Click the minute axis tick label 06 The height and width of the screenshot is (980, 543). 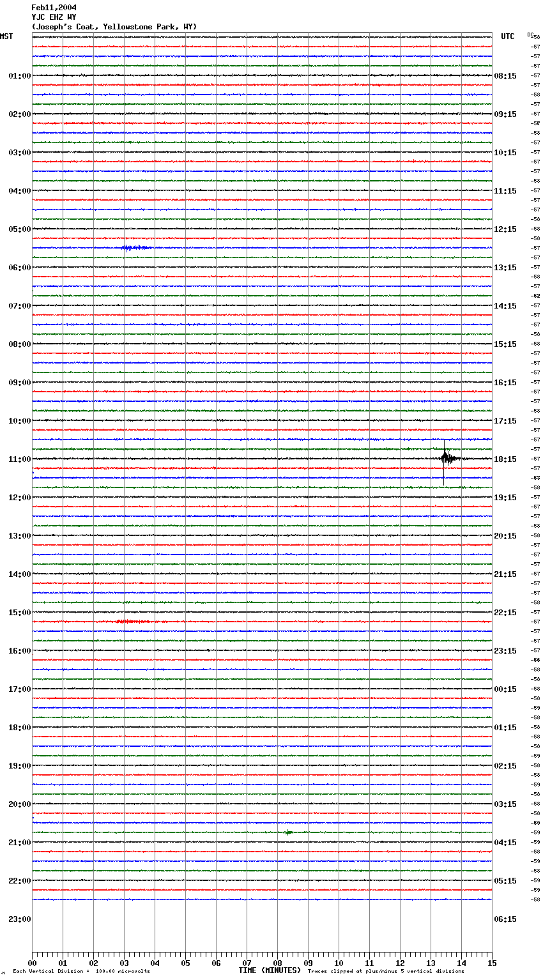(x=216, y=963)
